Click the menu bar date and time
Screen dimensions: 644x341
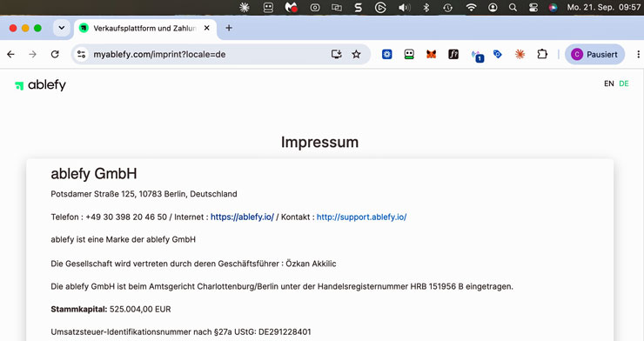click(x=603, y=7)
